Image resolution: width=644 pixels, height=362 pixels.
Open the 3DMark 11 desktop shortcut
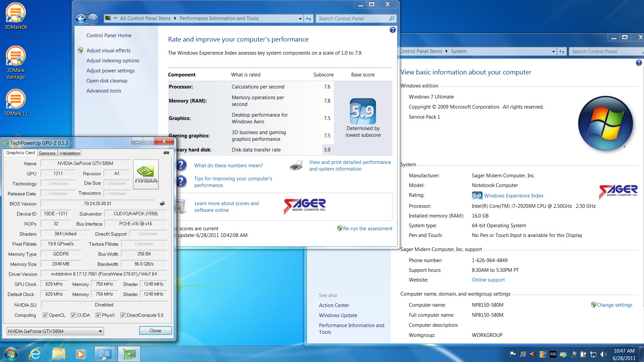(x=15, y=103)
